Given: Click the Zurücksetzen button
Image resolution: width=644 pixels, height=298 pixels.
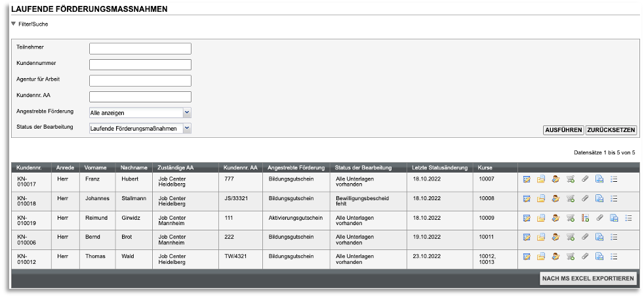Looking at the screenshot, I should click(x=611, y=130).
